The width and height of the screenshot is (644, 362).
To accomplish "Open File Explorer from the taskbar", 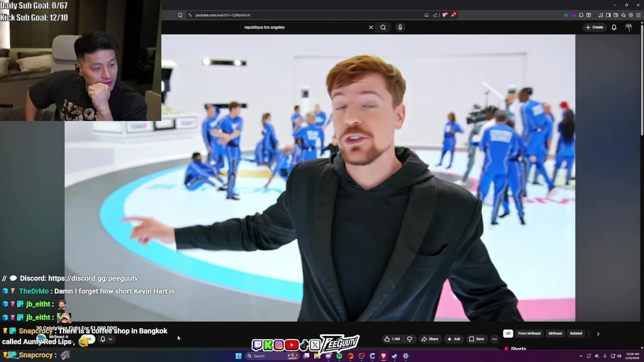I will click(x=317, y=356).
